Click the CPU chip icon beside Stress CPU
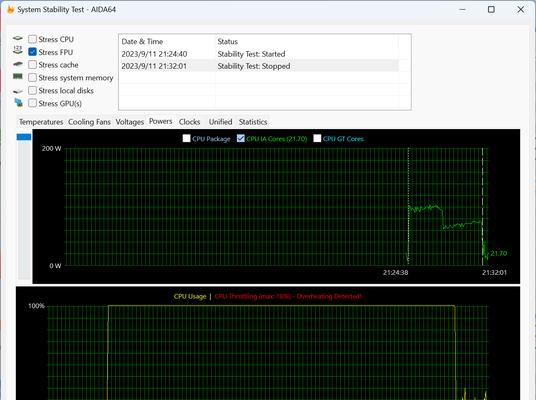The width and height of the screenshot is (536, 400). [18, 39]
